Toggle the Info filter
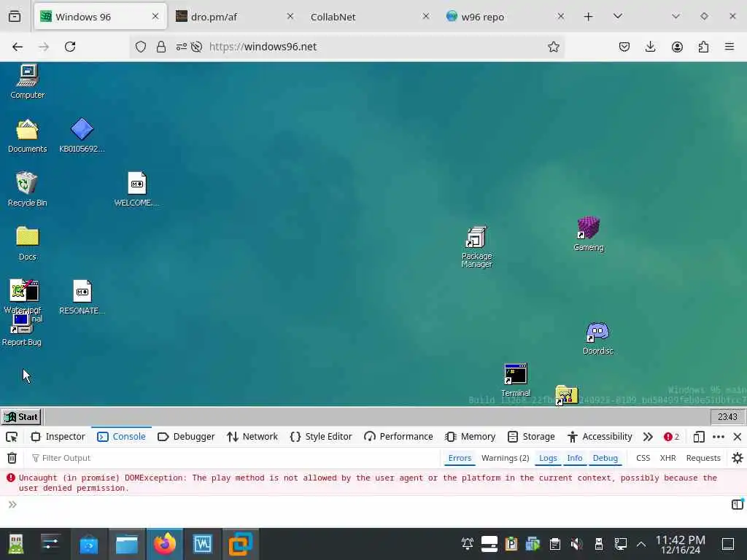Viewport: 747px width, 560px height. tap(575, 458)
